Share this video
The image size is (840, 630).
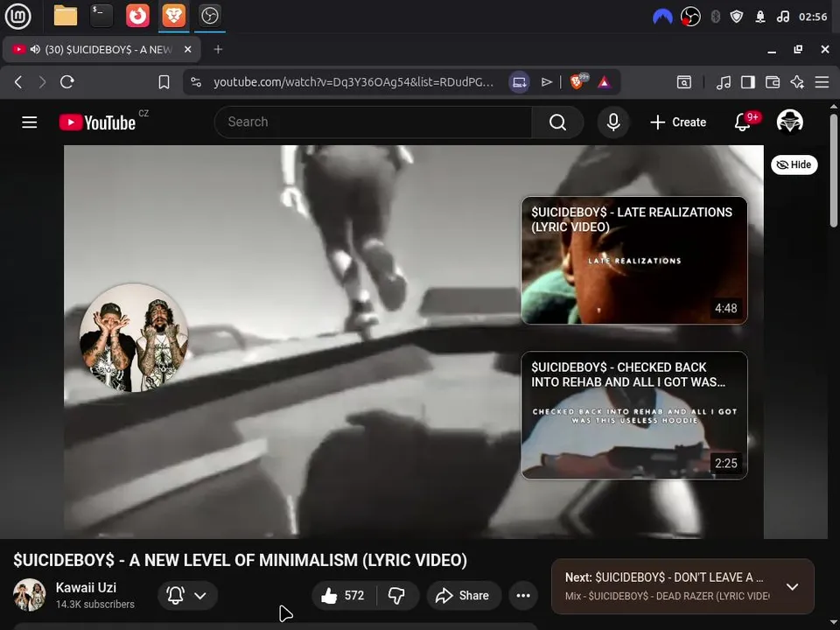pos(464,595)
